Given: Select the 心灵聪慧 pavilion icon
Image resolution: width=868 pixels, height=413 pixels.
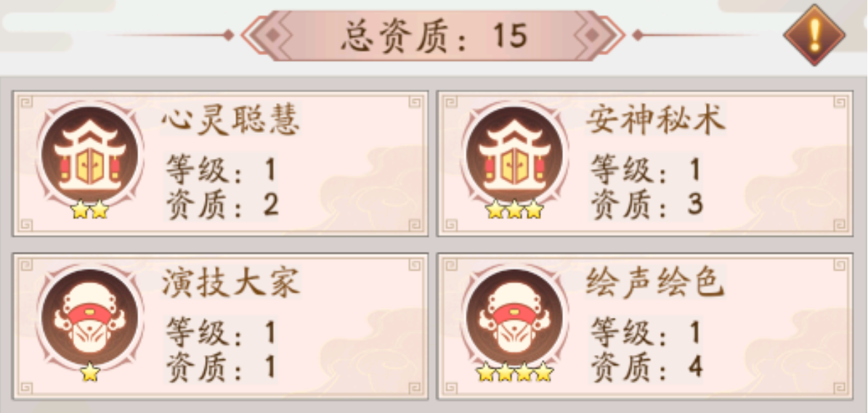Looking at the screenshot, I should tap(89, 155).
